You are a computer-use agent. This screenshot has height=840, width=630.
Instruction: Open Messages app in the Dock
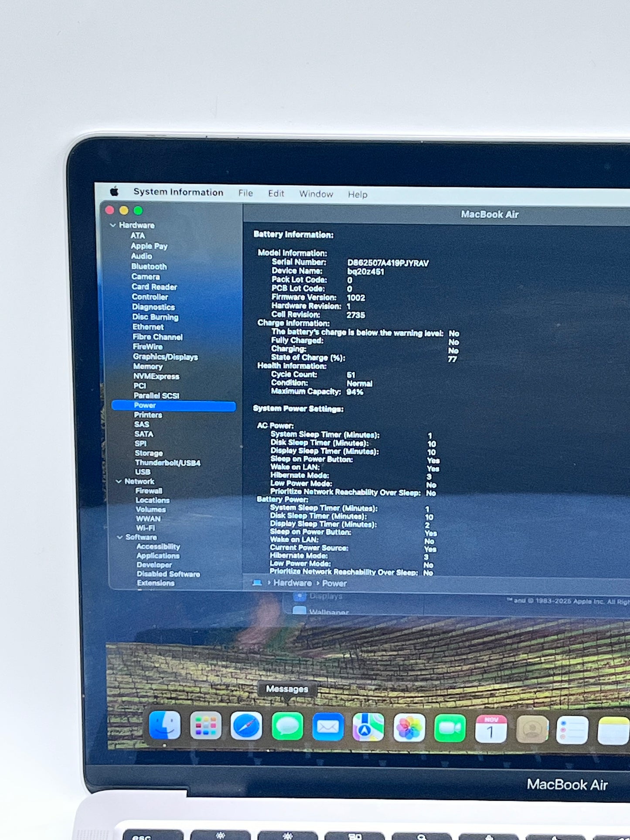pos(287,726)
